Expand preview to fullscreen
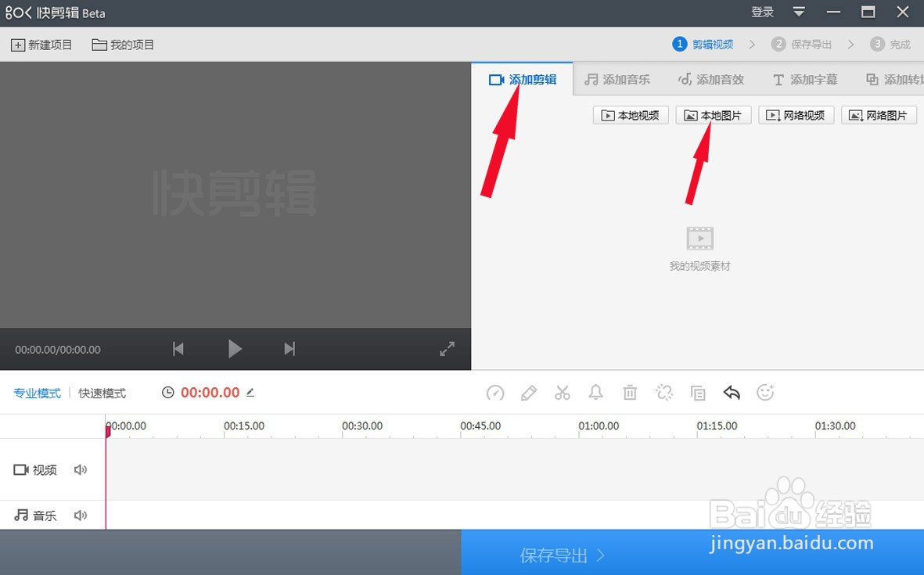The height and width of the screenshot is (575, 924). coord(448,349)
